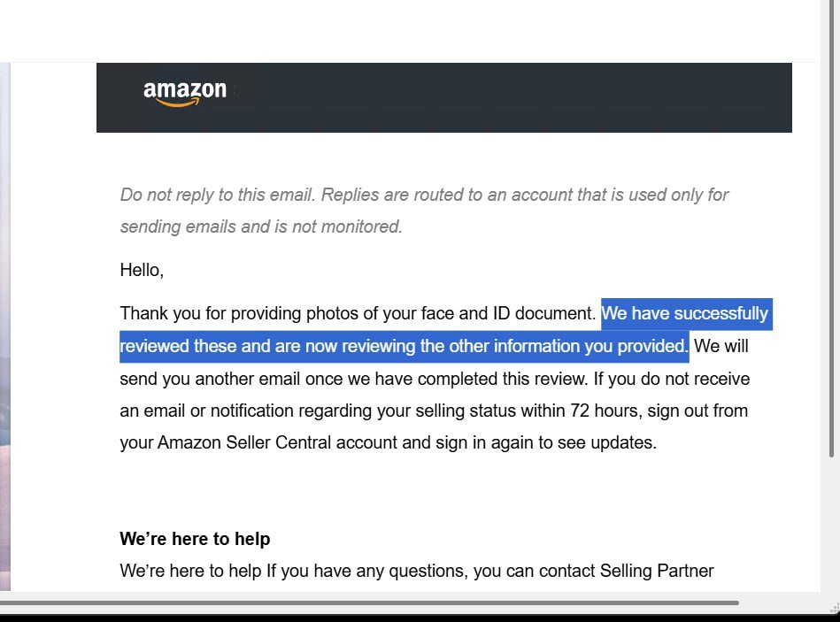This screenshot has height=622, width=840.
Task: Click the background image strip on the left edge
Action: [x=4, y=326]
